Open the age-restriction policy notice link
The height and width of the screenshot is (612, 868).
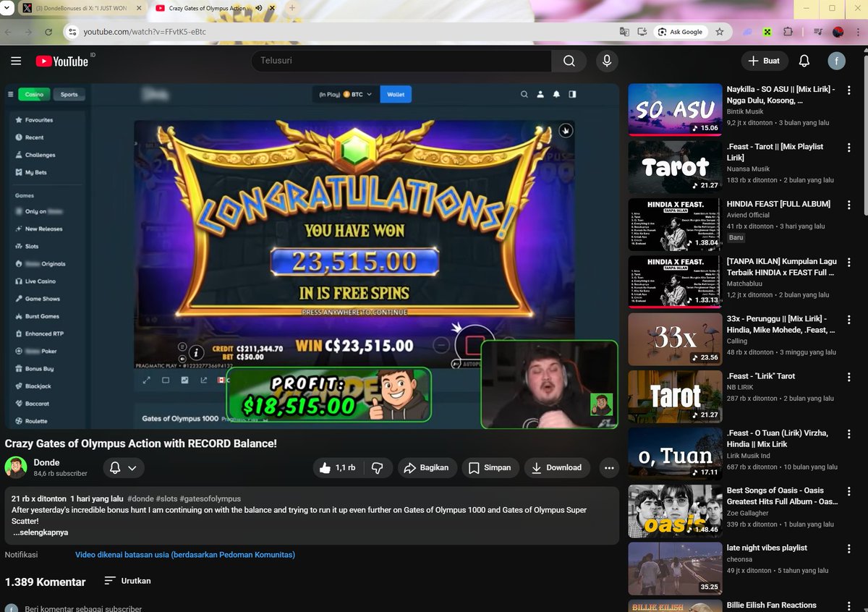(185, 555)
